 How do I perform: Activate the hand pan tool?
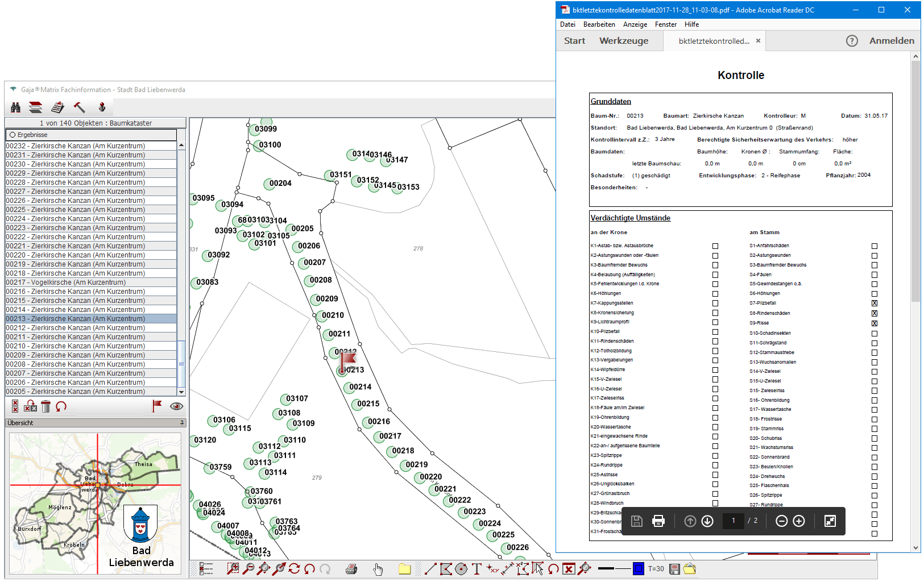tap(378, 569)
